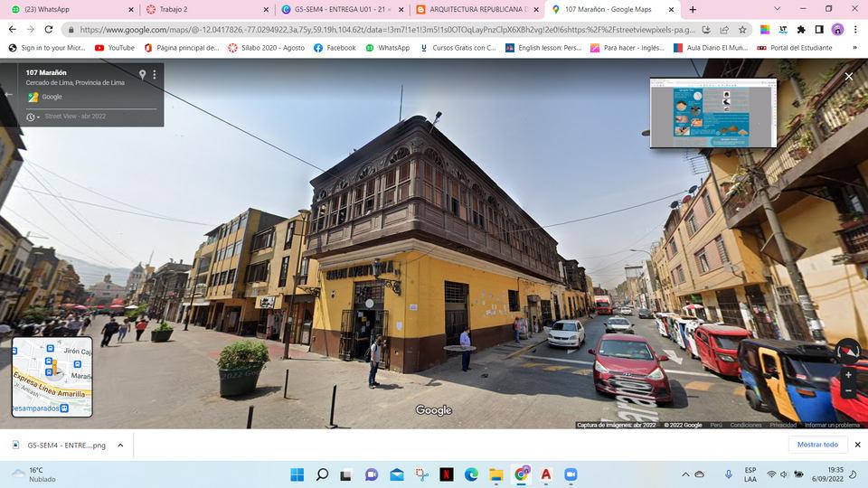Open Chrome three-dot menu
Screen dimensions: 868x488
tap(855, 29)
